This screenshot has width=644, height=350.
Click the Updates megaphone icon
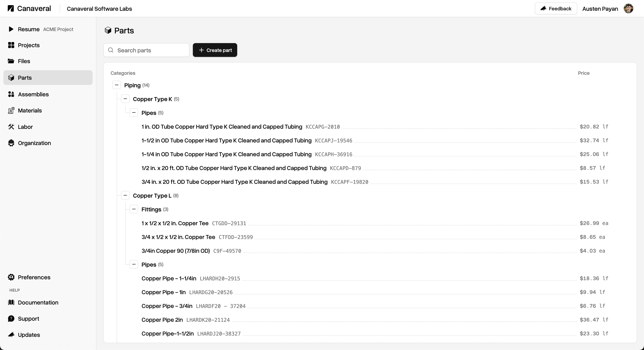pyautogui.click(x=11, y=334)
